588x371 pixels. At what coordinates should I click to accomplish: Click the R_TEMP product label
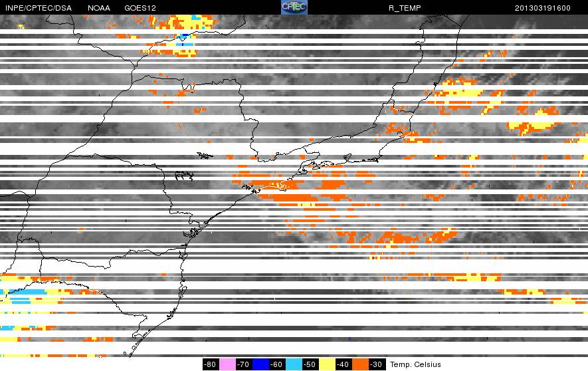pos(405,8)
